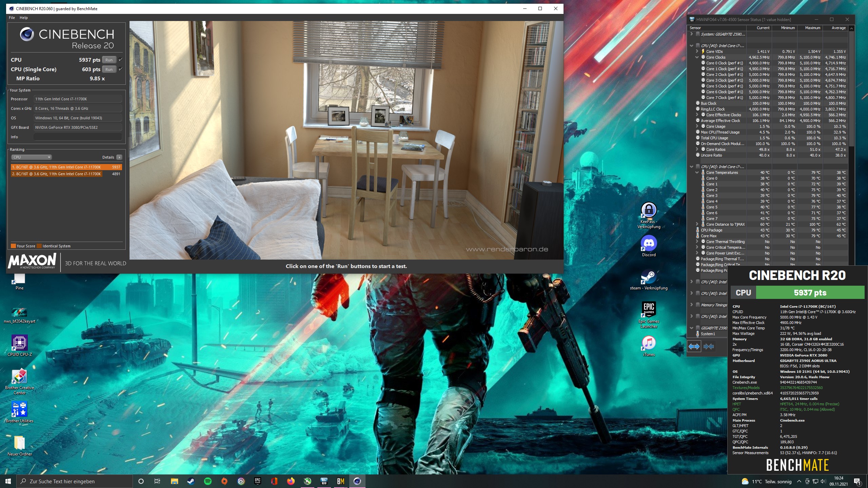Run the CPU multi-core benchmark

point(109,60)
